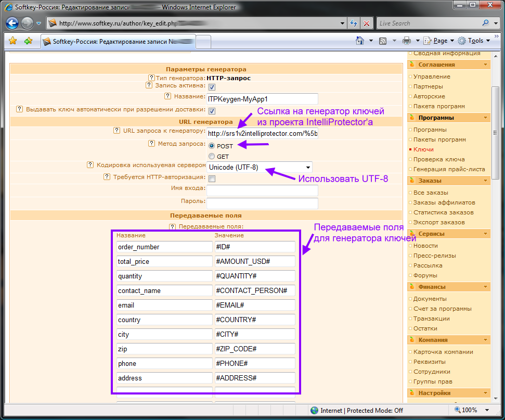Open the Unicode (UTF-8) encoding dropdown
Screen dimensions: 505x420
260,167
